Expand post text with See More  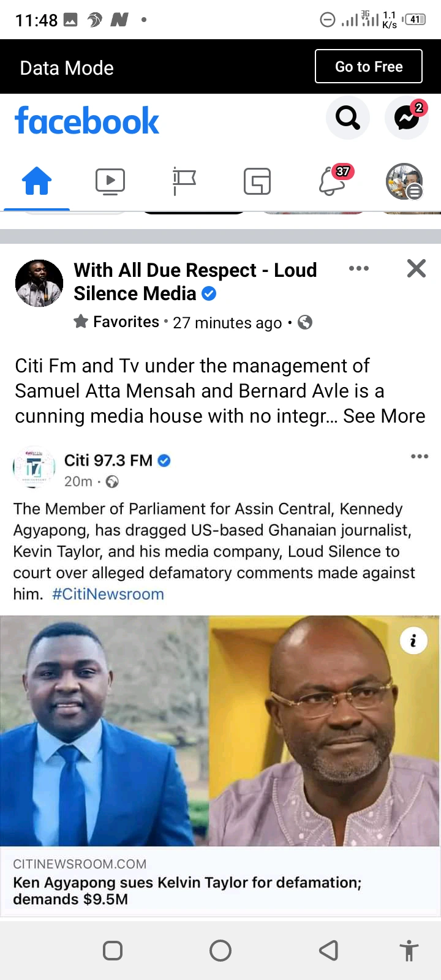[x=384, y=416]
